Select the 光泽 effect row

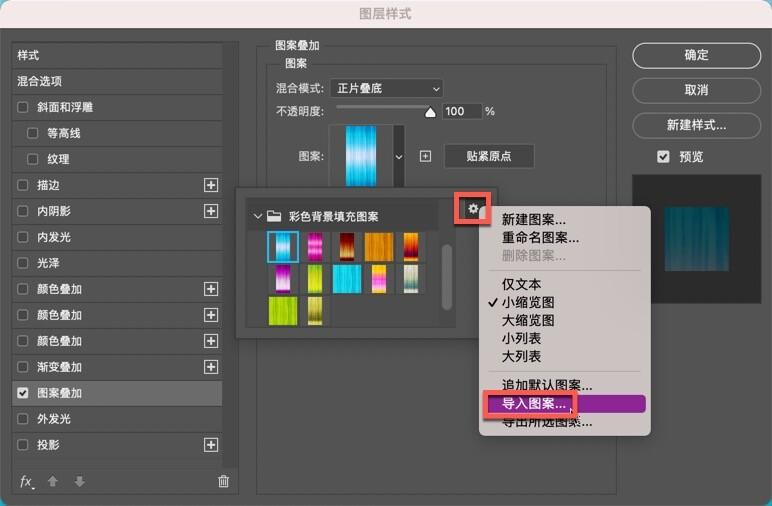[117, 263]
